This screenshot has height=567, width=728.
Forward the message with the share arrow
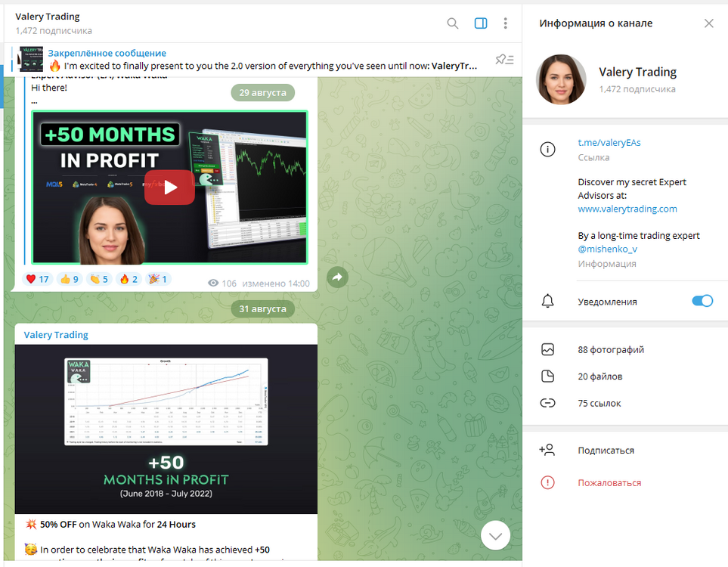pos(337,277)
